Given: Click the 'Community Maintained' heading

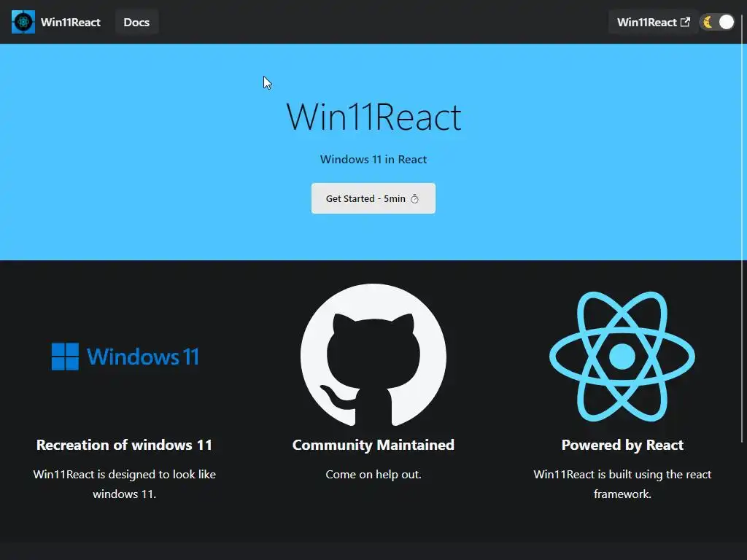Looking at the screenshot, I should [x=373, y=445].
